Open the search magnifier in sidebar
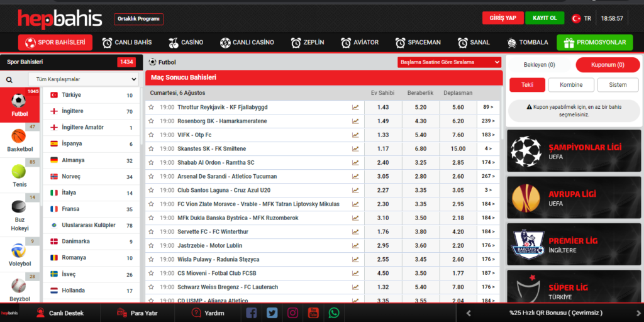Viewport: 644px width, 322px height. [9, 80]
